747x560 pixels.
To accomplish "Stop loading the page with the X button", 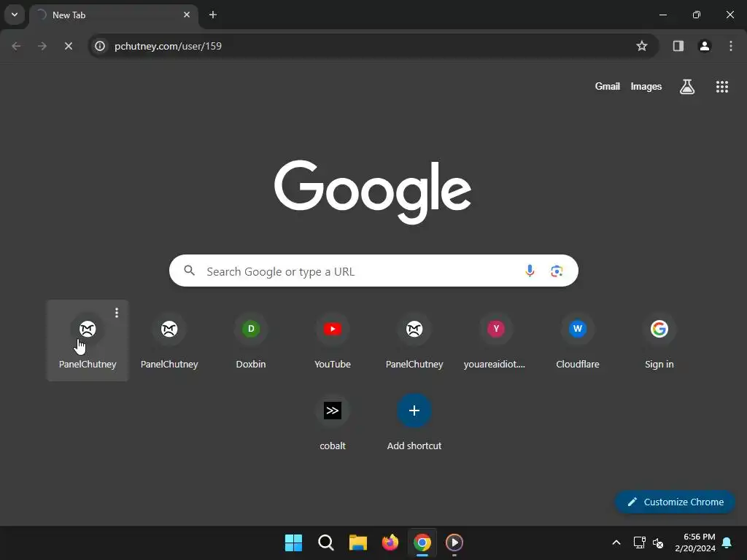I will pos(68,46).
